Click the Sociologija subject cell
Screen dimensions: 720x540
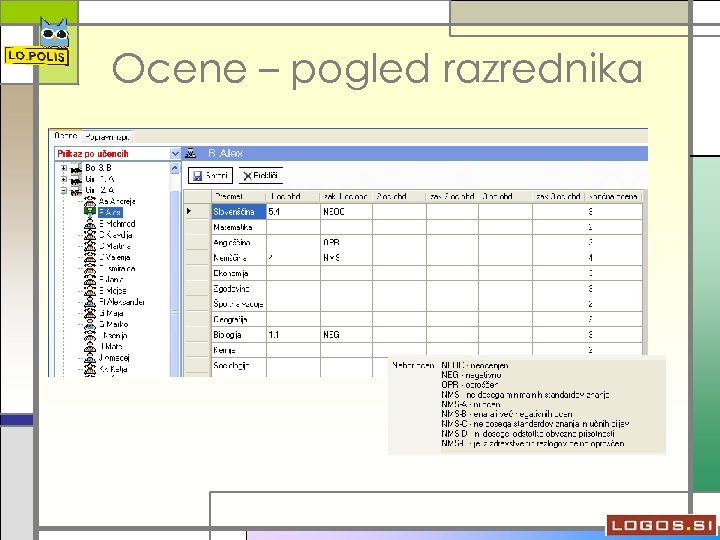click(x=239, y=366)
